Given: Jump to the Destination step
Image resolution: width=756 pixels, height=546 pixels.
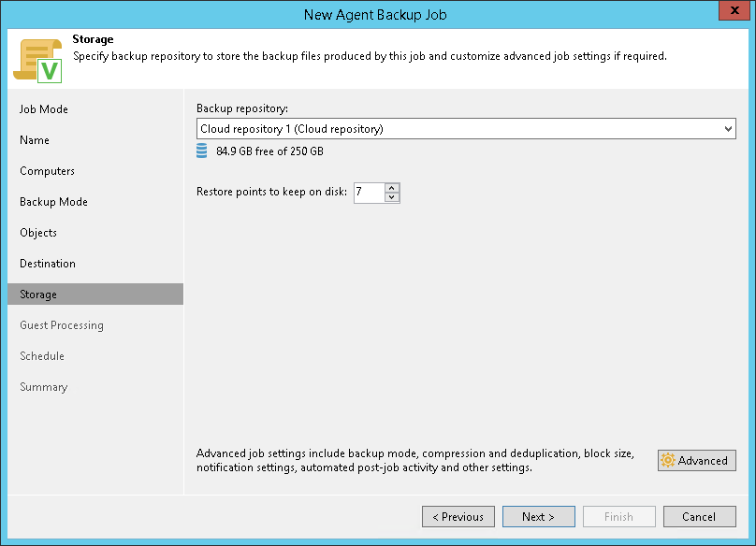Looking at the screenshot, I should click(48, 264).
